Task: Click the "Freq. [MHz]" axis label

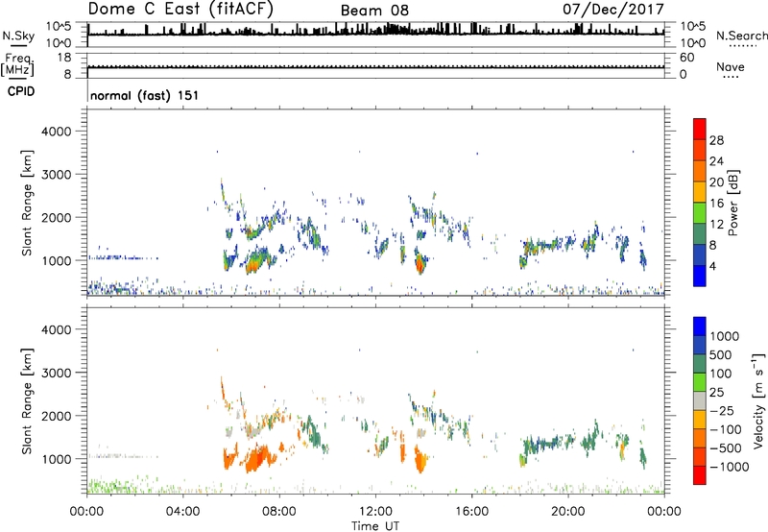Action: coord(18,65)
